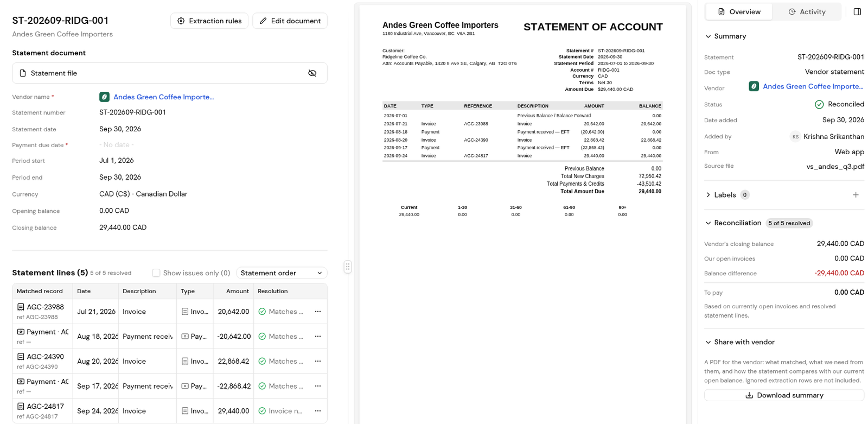Click the Andes Green vendor leaf icon
Image resolution: width=868 pixels, height=424 pixels.
coord(104,97)
